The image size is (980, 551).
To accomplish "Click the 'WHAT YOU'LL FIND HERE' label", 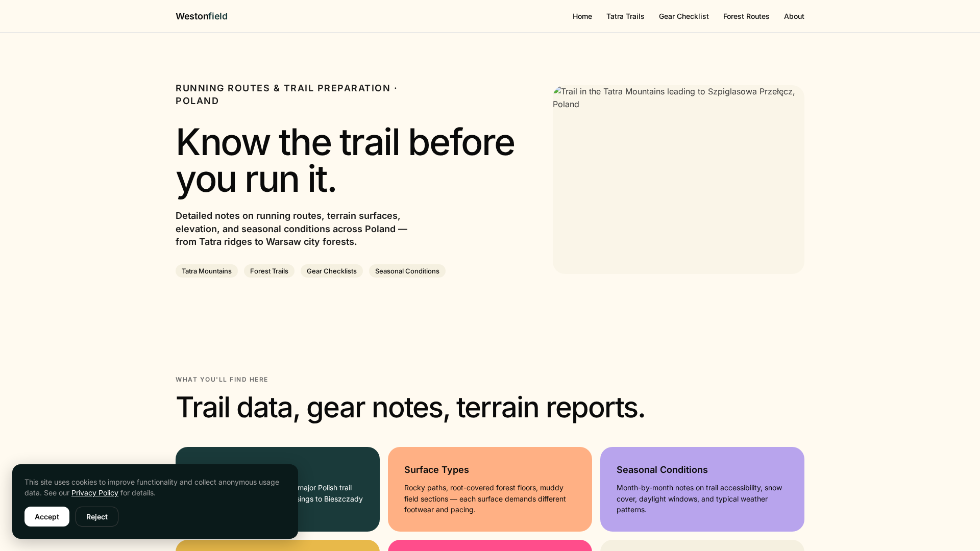I will [222, 380].
